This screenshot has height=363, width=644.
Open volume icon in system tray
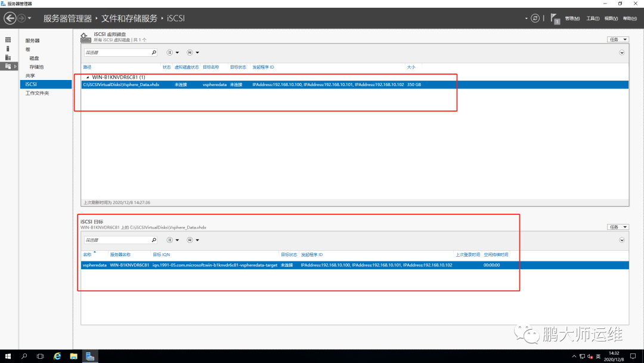click(x=590, y=356)
